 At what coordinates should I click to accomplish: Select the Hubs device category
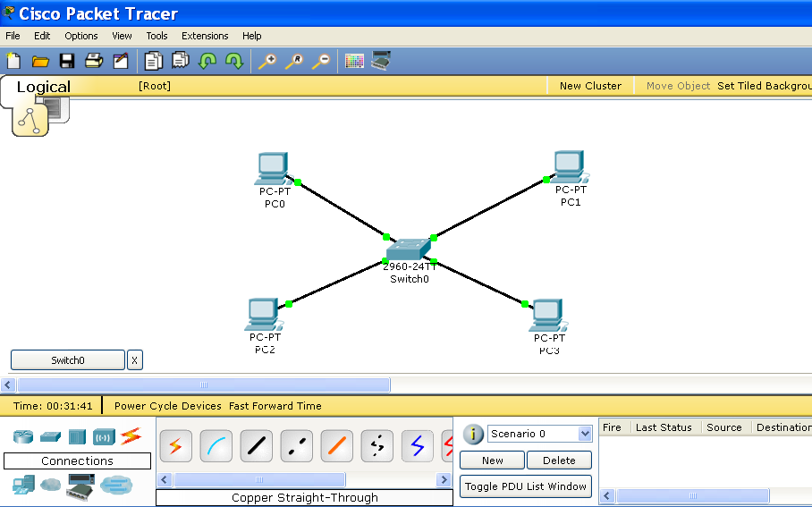(77, 436)
